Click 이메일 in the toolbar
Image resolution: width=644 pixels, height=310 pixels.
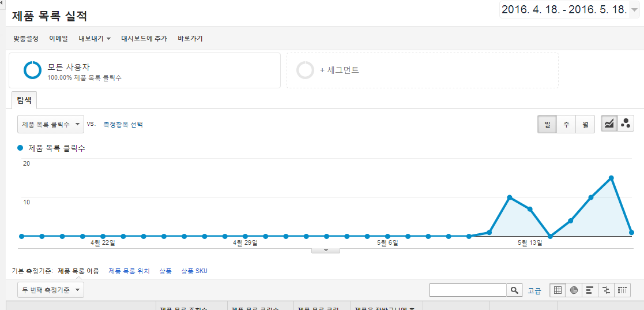58,39
